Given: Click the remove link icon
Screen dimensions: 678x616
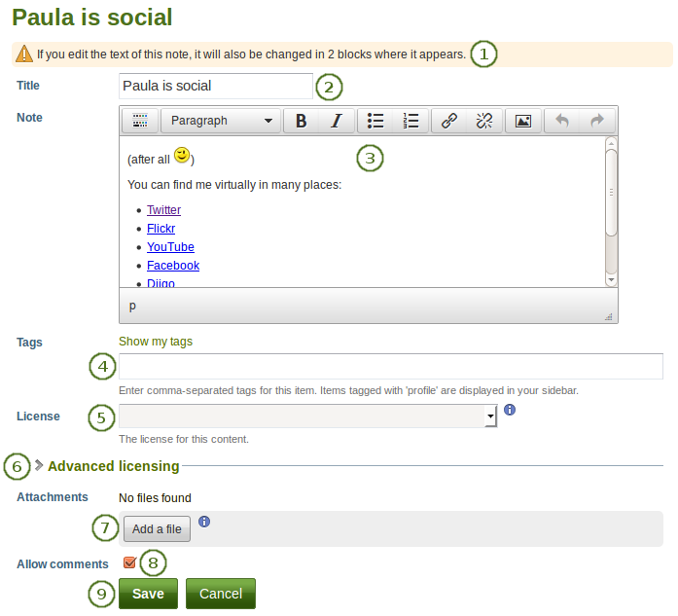Looking at the screenshot, I should coord(483,121).
